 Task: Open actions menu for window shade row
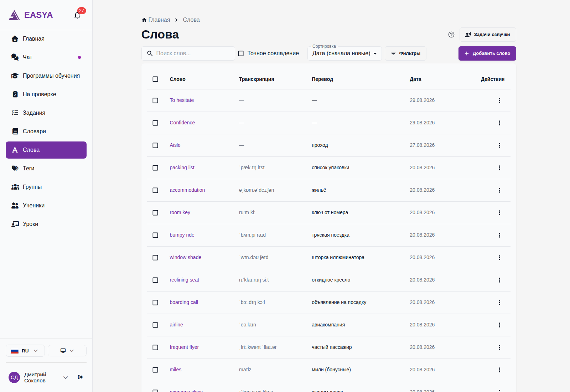tap(499, 258)
